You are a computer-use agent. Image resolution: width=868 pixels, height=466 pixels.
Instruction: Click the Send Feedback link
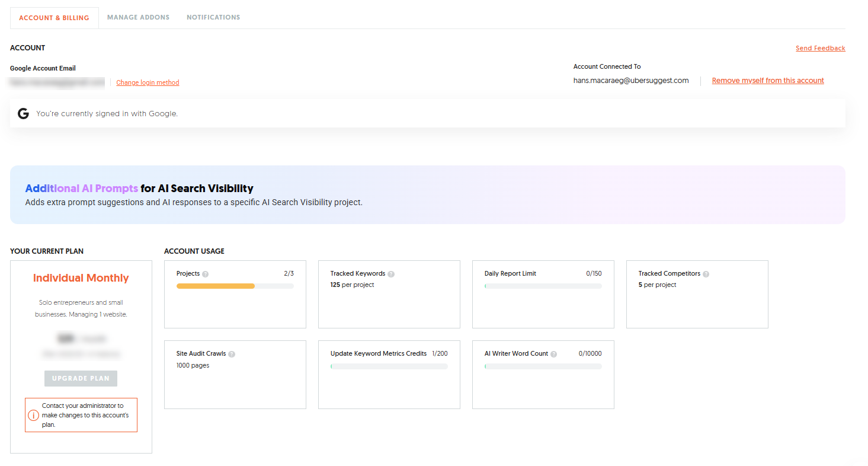(x=820, y=48)
